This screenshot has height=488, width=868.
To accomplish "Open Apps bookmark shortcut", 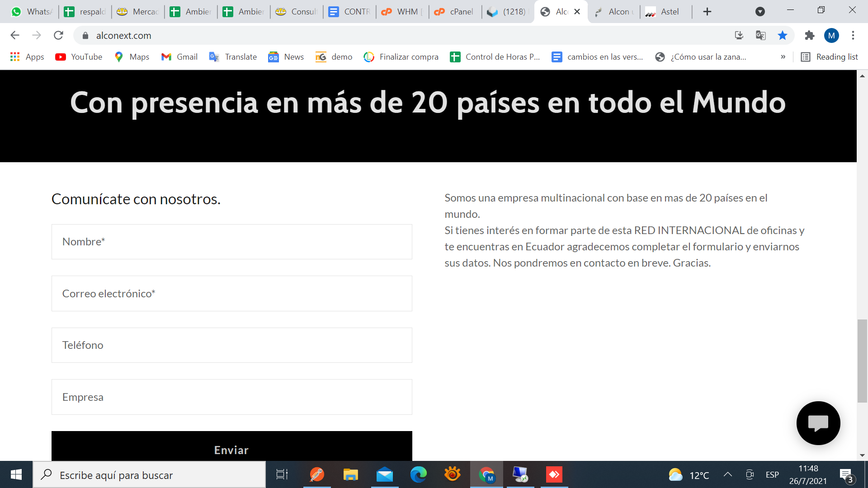I will click(27, 57).
